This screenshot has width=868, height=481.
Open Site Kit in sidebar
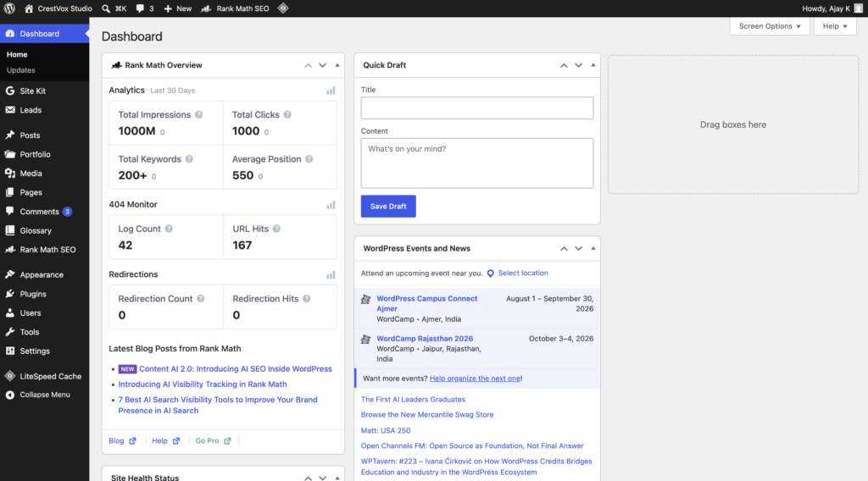(x=44, y=91)
